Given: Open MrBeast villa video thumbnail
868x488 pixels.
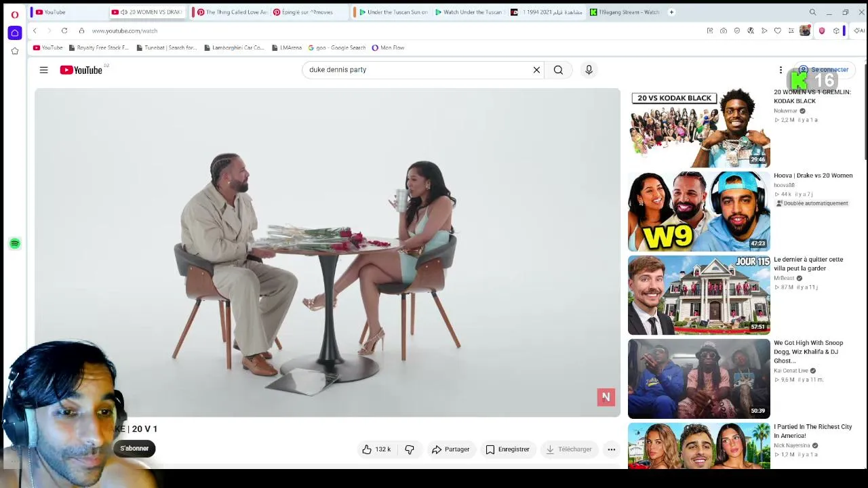Looking at the screenshot, I should [699, 295].
